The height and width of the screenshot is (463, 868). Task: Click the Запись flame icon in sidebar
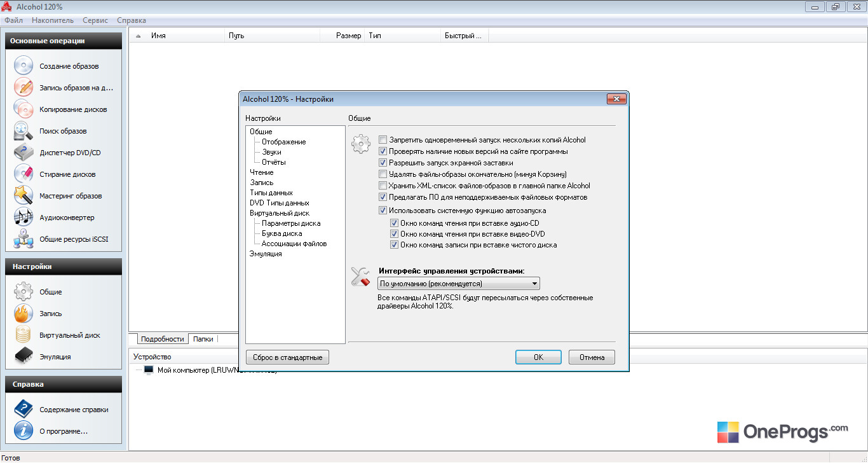tap(24, 314)
